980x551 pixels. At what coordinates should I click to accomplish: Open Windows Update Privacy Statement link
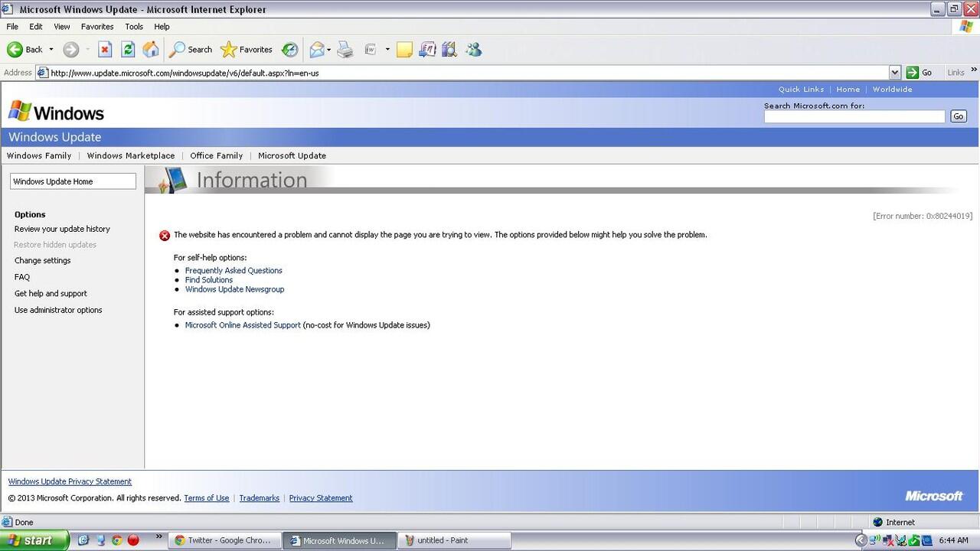coord(70,481)
